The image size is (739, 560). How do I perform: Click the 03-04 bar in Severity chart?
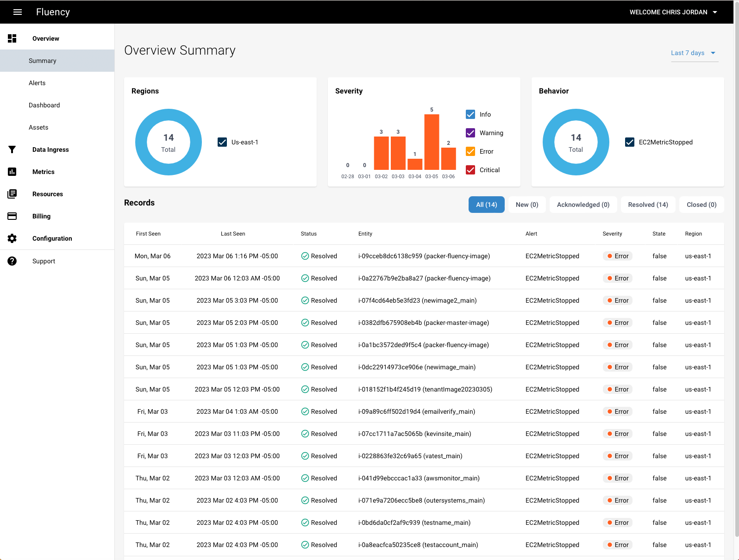coord(415,164)
